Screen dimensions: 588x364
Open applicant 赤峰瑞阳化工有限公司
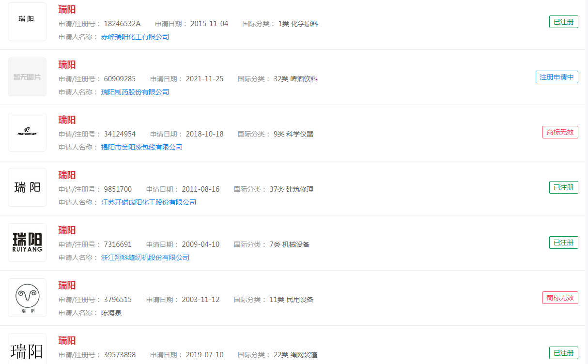click(135, 37)
